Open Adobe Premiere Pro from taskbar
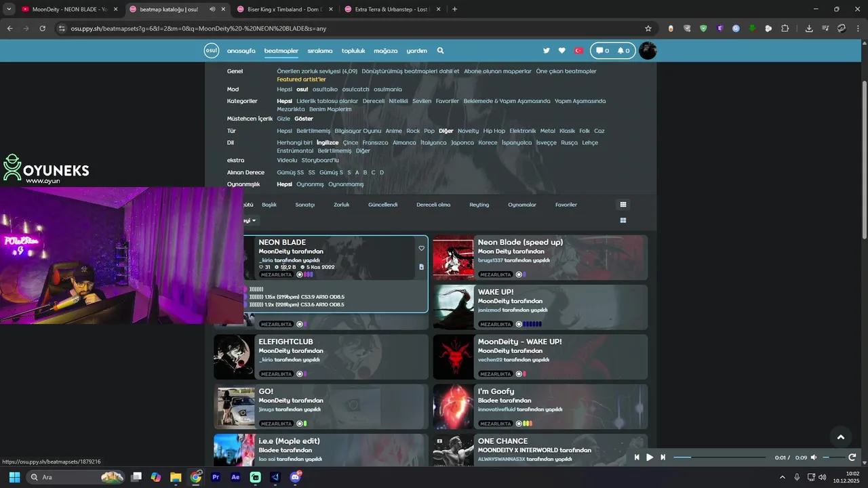Image resolution: width=868 pixels, height=488 pixels. click(216, 477)
